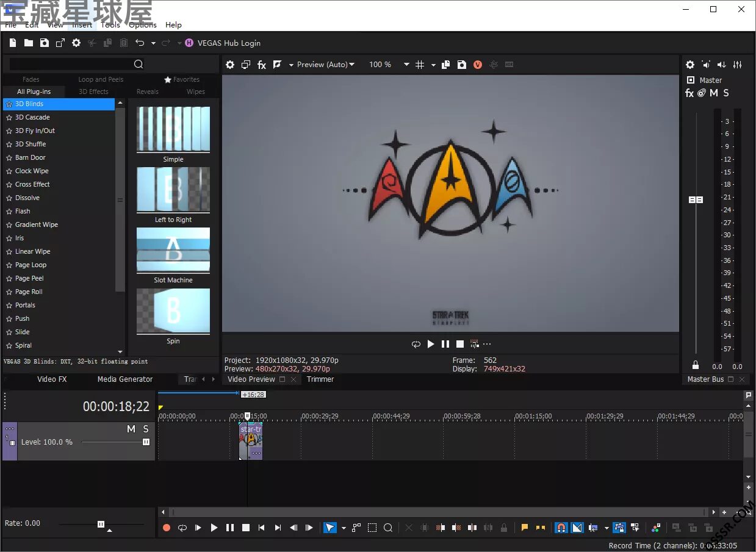
Task: Open Master FX button
Action: pos(689,93)
